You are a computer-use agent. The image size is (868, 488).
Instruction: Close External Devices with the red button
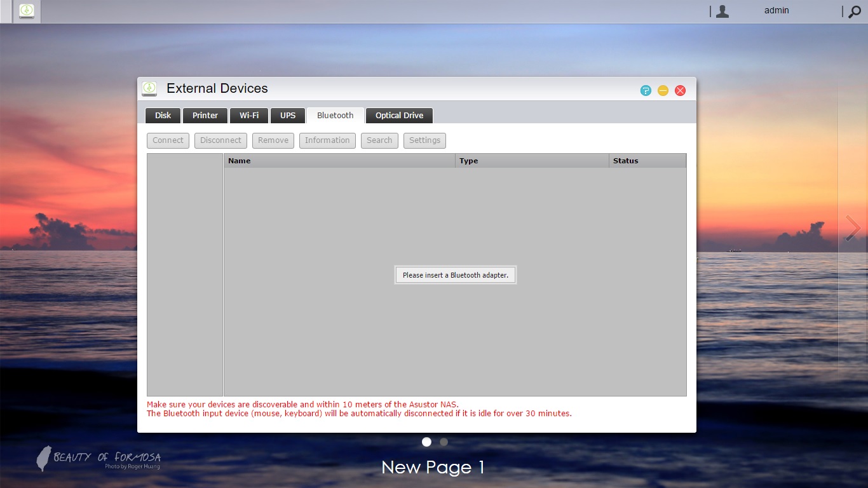(680, 90)
